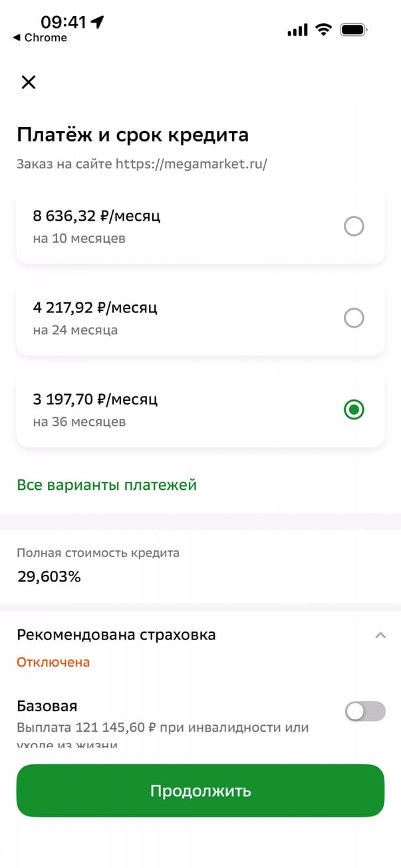Tap the Wi-Fi status icon
The height and width of the screenshot is (868, 401).
coord(324,29)
